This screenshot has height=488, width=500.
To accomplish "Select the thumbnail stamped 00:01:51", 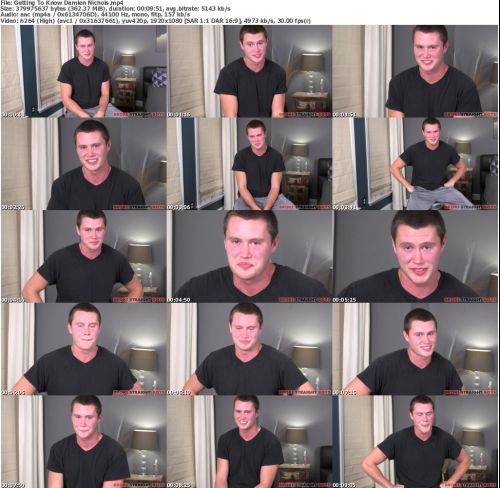I will point(415,71).
